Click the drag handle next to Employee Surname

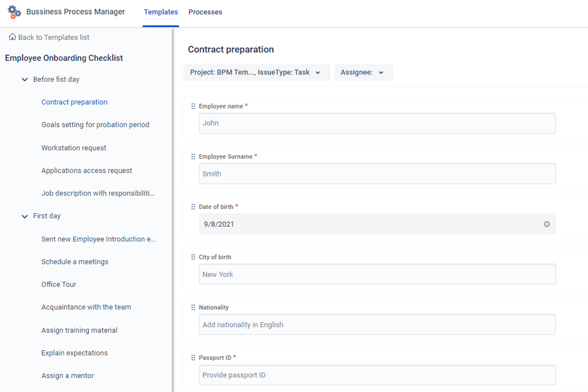pos(193,157)
